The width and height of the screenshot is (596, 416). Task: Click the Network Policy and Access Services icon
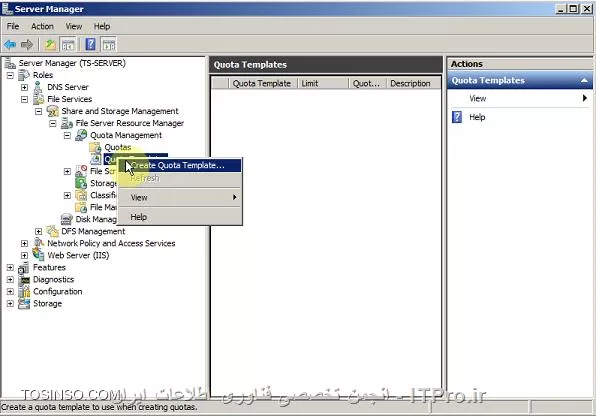coord(38,243)
